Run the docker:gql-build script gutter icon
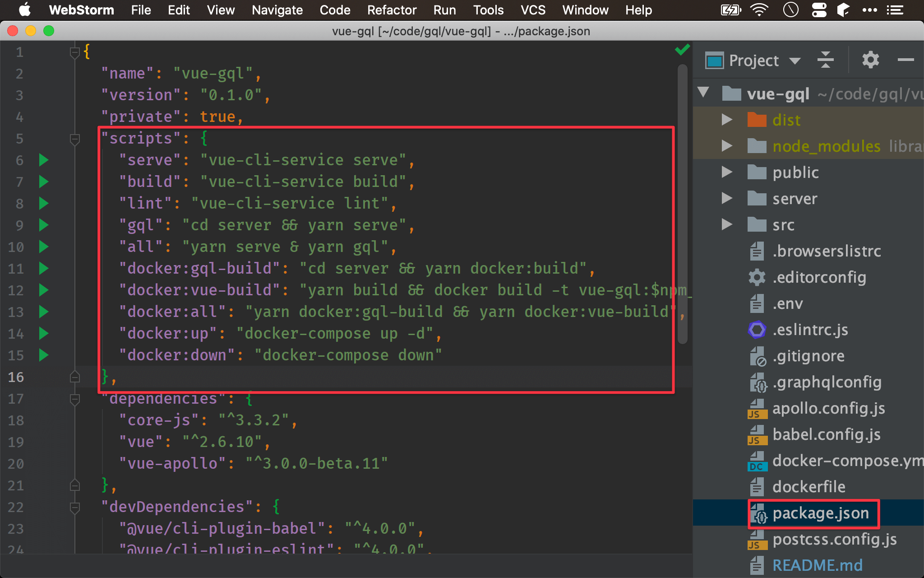 44,268
